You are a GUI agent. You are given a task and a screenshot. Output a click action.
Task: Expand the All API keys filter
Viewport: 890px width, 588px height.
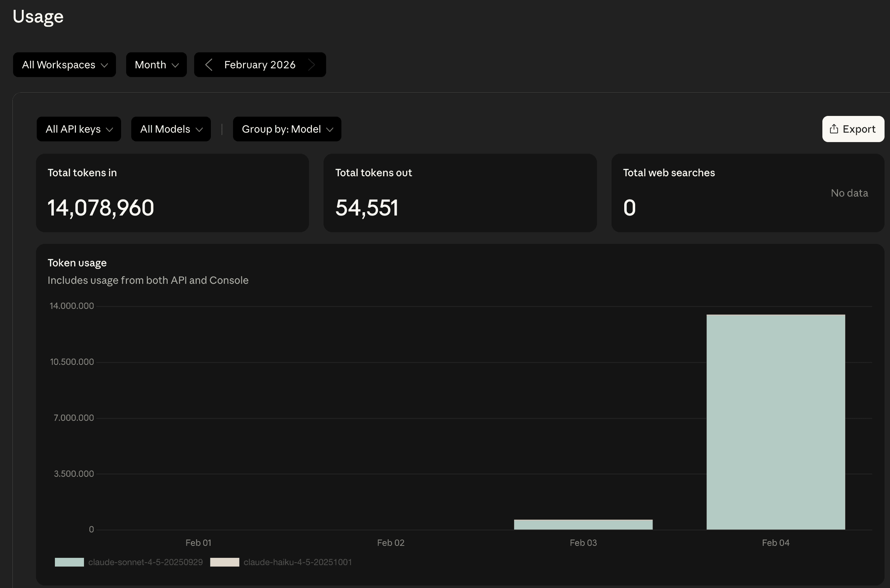pyautogui.click(x=79, y=129)
